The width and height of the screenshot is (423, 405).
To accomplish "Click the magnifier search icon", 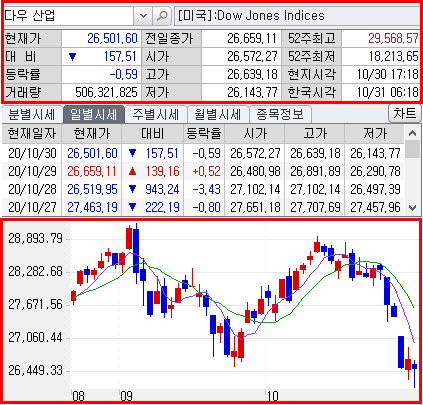I will coord(162,16).
